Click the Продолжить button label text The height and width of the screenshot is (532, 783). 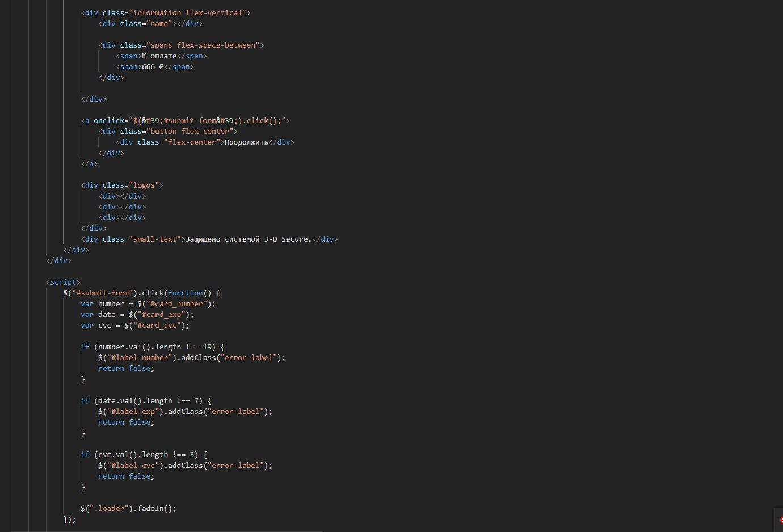(x=246, y=142)
